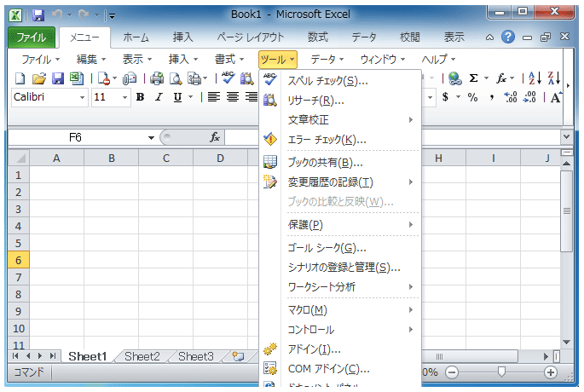Viewport: 584px width, 392px height.
Task: Click the Research books toolbar icon
Action: (x=247, y=78)
